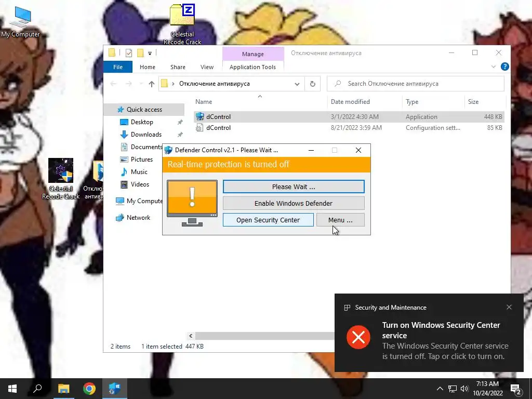Open Desktop in the navigation pane
532x399 pixels.
point(142,122)
